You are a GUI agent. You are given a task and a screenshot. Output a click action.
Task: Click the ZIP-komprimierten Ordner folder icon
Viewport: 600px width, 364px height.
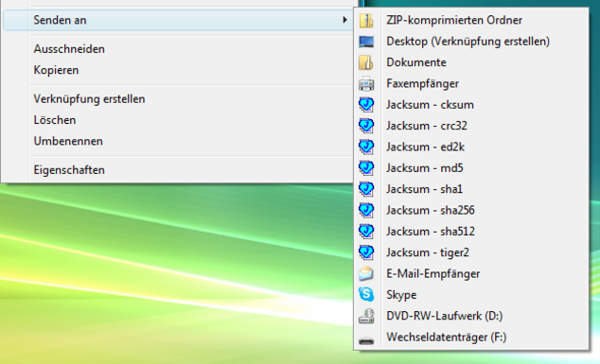[x=366, y=20]
